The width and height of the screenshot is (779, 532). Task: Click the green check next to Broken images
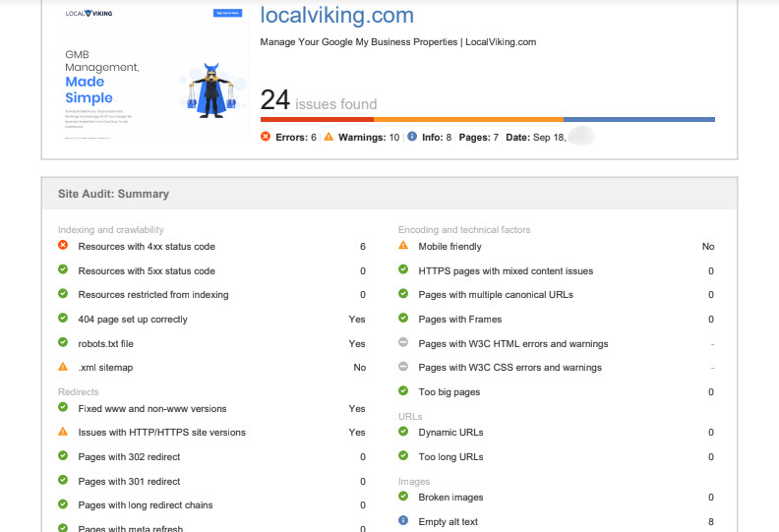pos(403,497)
